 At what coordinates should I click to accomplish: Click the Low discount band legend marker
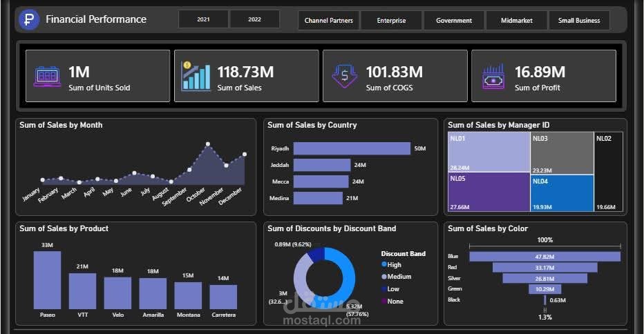[384, 289]
